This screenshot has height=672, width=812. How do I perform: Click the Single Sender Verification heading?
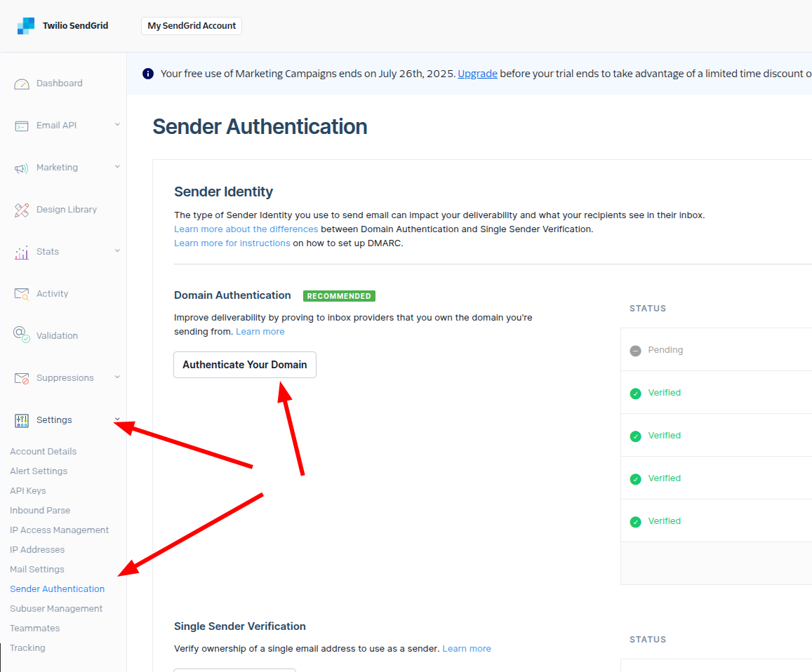tap(240, 626)
